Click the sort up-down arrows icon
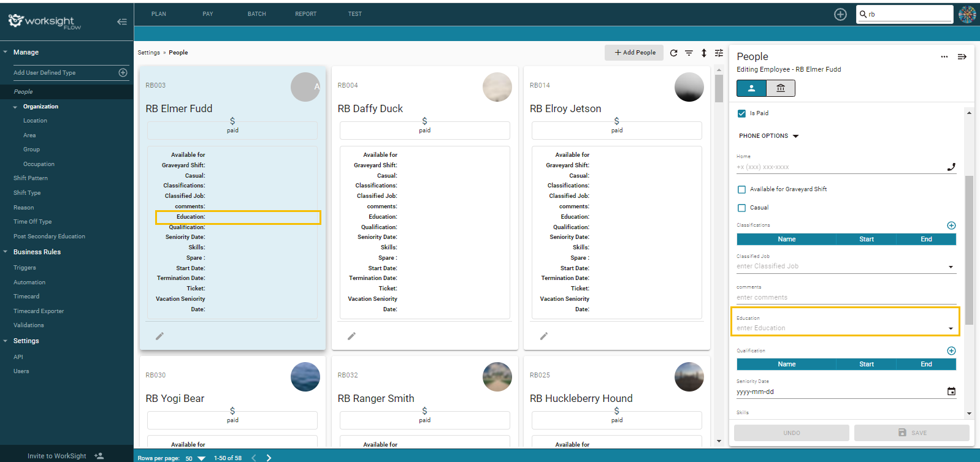980x462 pixels. (704, 53)
